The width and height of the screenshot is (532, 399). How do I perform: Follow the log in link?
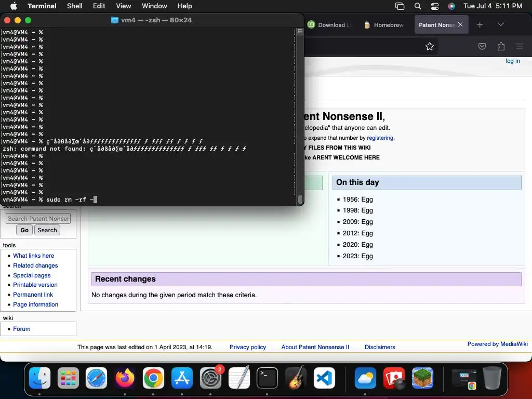pyautogui.click(x=513, y=61)
